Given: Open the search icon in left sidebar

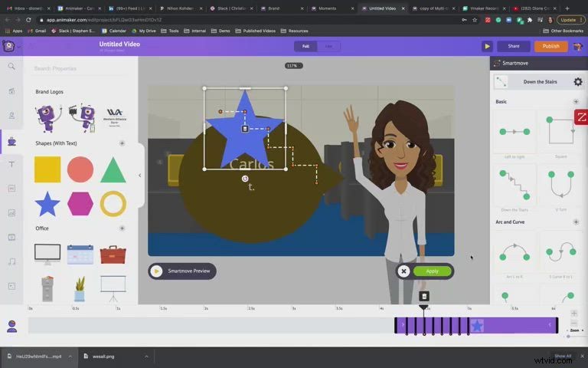Looking at the screenshot, I should coord(11,67).
